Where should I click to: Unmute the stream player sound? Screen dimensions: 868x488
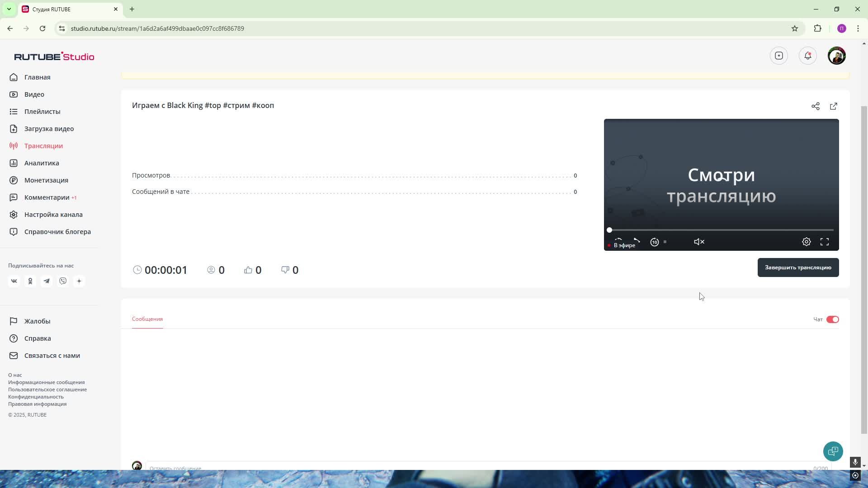699,242
